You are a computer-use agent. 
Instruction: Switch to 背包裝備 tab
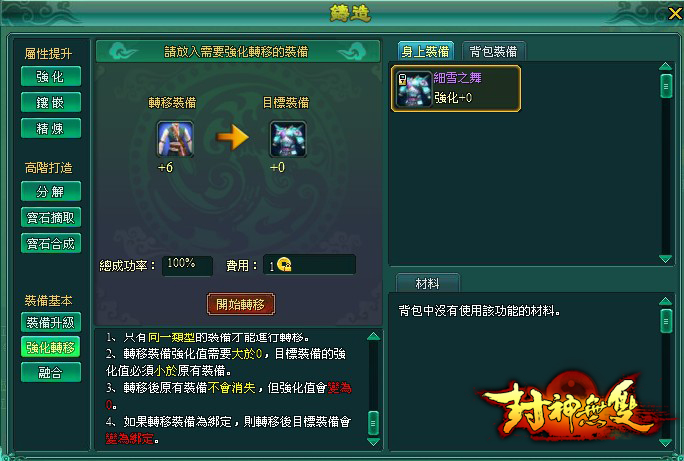[x=493, y=51]
